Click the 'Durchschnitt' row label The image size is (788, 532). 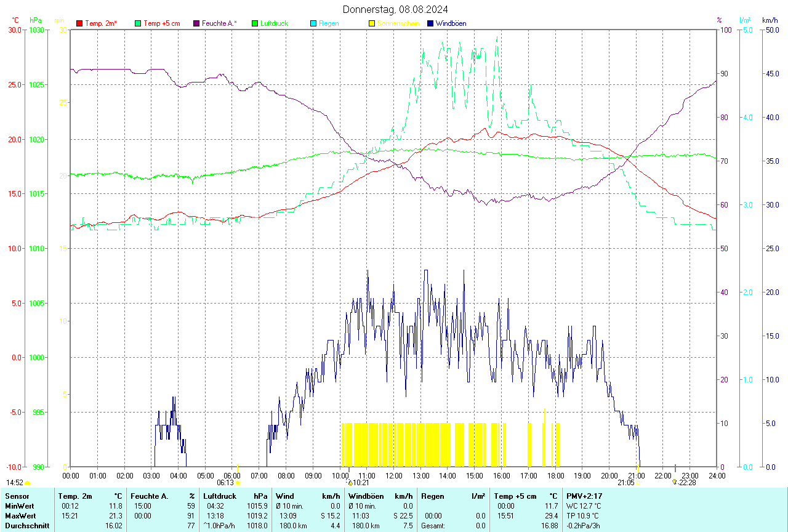[x=27, y=526]
